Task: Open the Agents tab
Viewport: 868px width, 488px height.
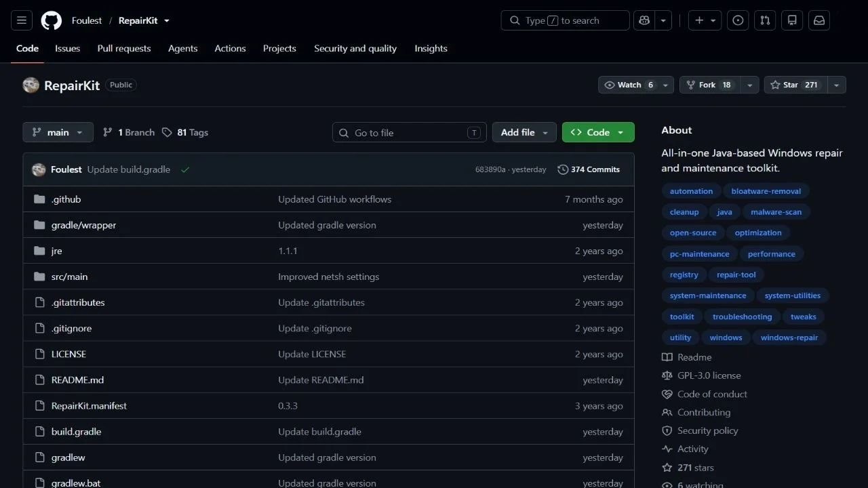Action: [x=183, y=48]
